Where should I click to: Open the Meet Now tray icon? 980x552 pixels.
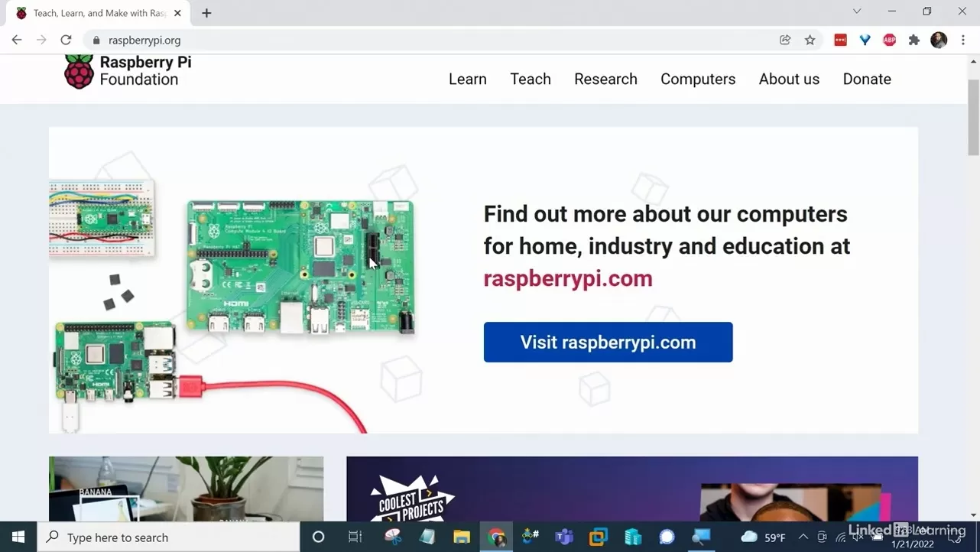pyautogui.click(x=822, y=537)
